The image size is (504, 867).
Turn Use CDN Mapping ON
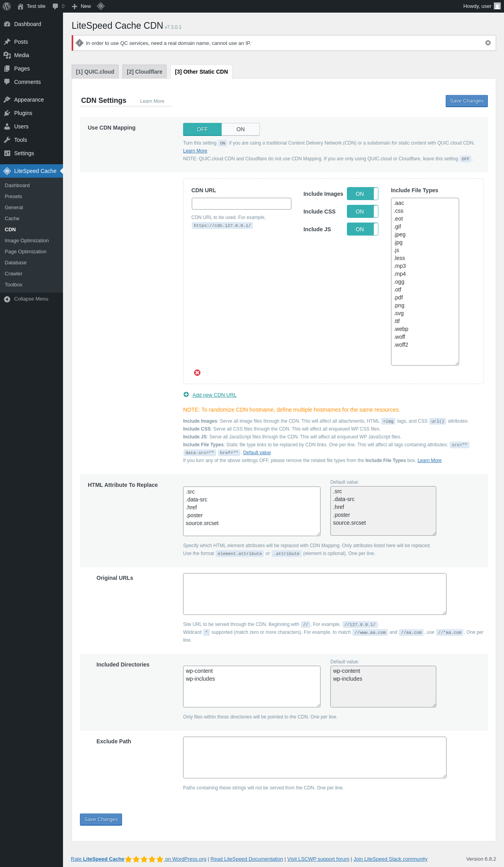coord(241,129)
